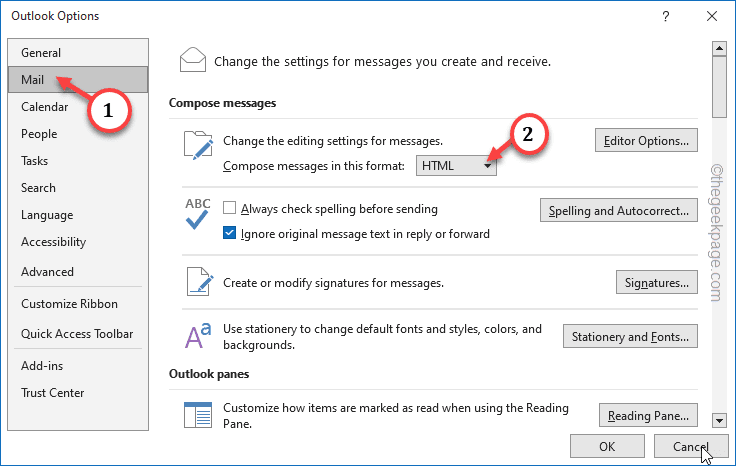
Task: Switch to Accessibility options
Action: 78,242
